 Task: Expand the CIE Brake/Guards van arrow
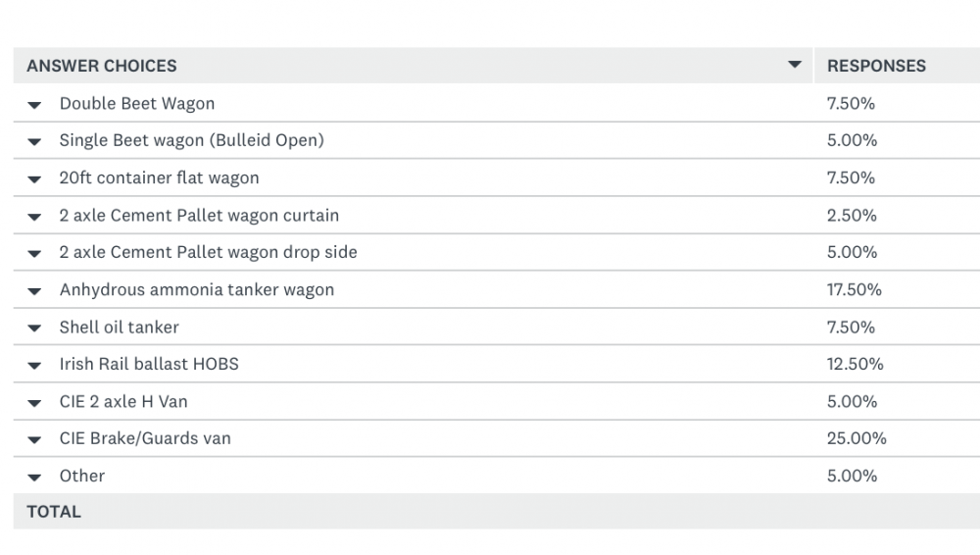point(35,440)
